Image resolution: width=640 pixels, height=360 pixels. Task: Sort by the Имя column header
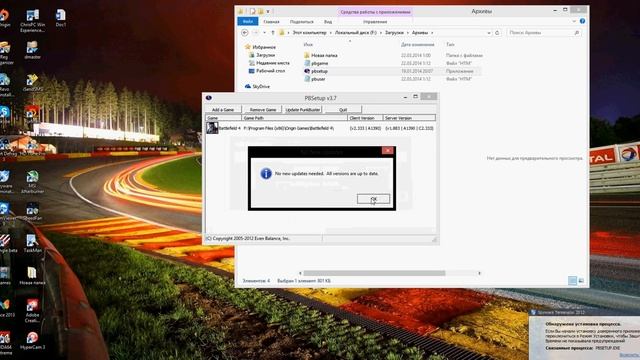click(308, 44)
